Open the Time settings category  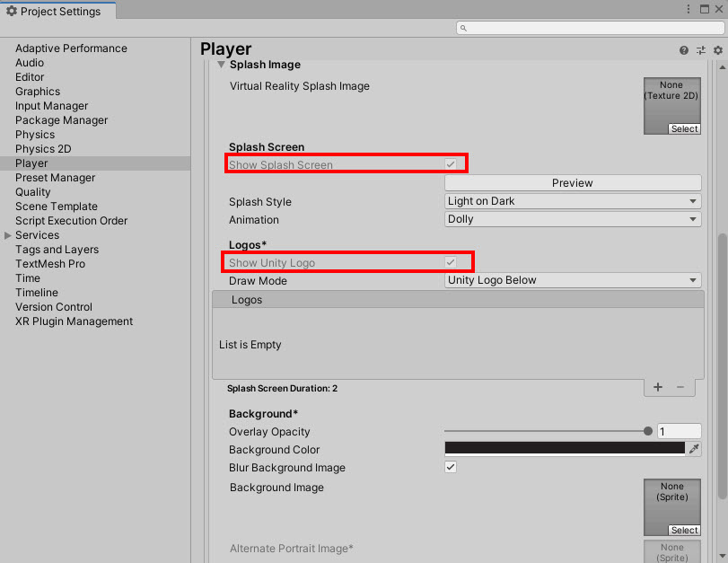pos(28,278)
